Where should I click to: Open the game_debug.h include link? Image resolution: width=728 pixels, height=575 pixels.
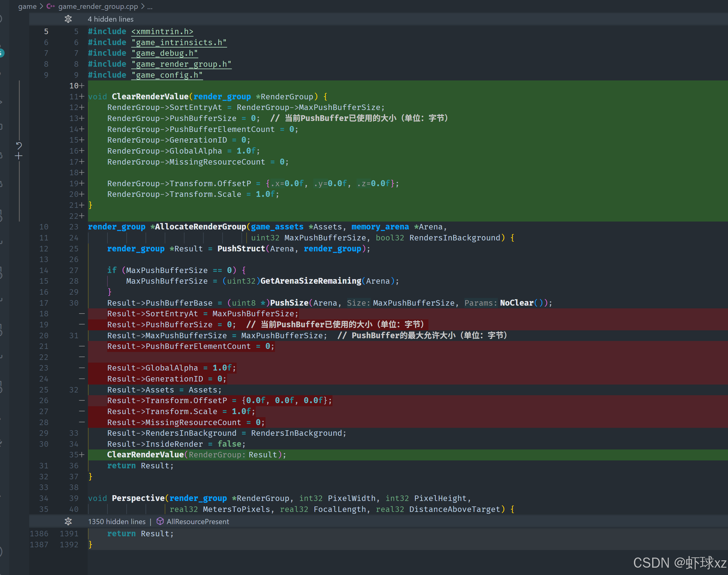click(x=164, y=53)
